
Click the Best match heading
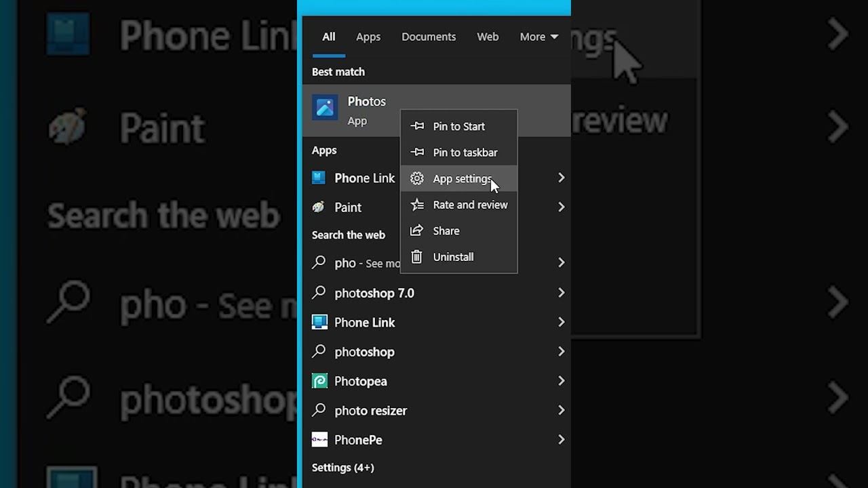point(338,72)
